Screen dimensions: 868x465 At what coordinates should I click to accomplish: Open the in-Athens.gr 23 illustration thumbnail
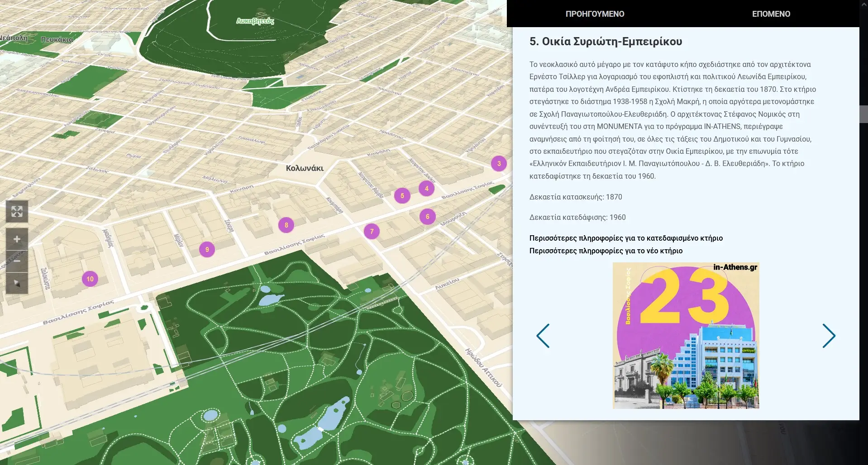coord(686,335)
